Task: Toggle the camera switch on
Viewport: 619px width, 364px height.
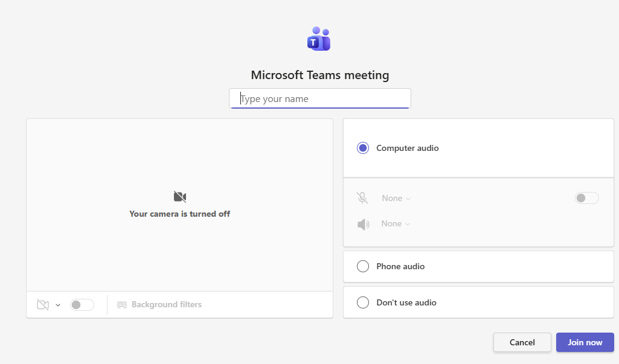Action: [82, 305]
